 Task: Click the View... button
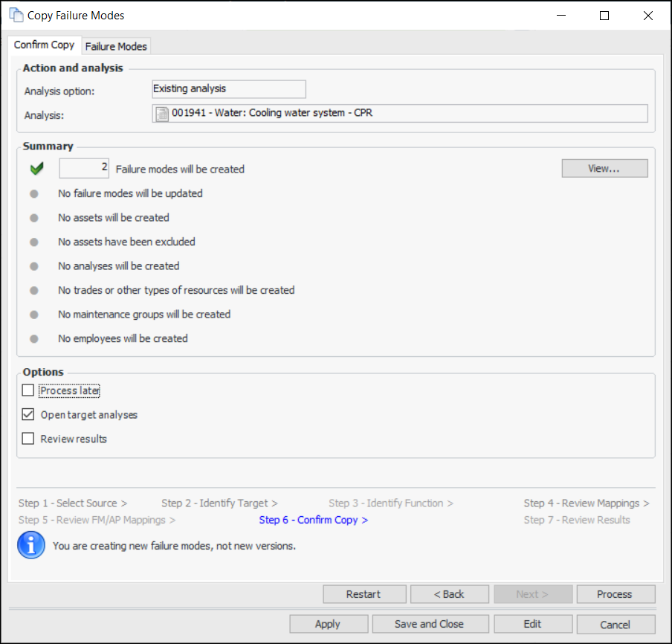pos(604,169)
